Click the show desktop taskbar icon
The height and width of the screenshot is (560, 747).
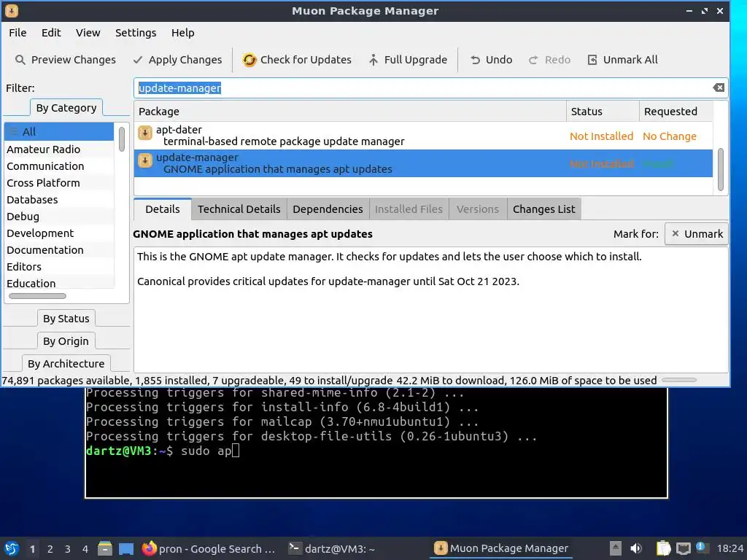126,548
